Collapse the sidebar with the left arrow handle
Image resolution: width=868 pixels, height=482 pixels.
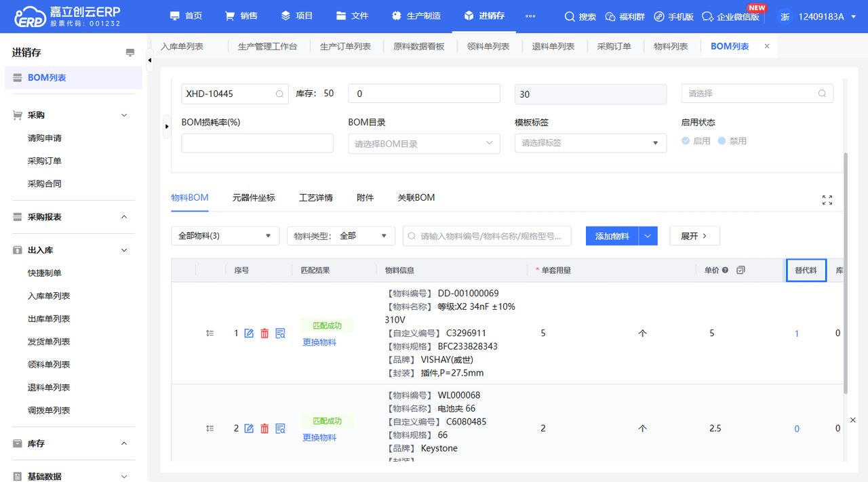pyautogui.click(x=150, y=60)
